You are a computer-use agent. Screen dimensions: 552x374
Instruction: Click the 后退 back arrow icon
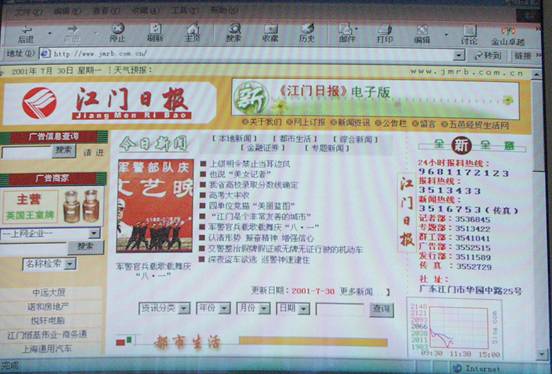tap(26, 29)
